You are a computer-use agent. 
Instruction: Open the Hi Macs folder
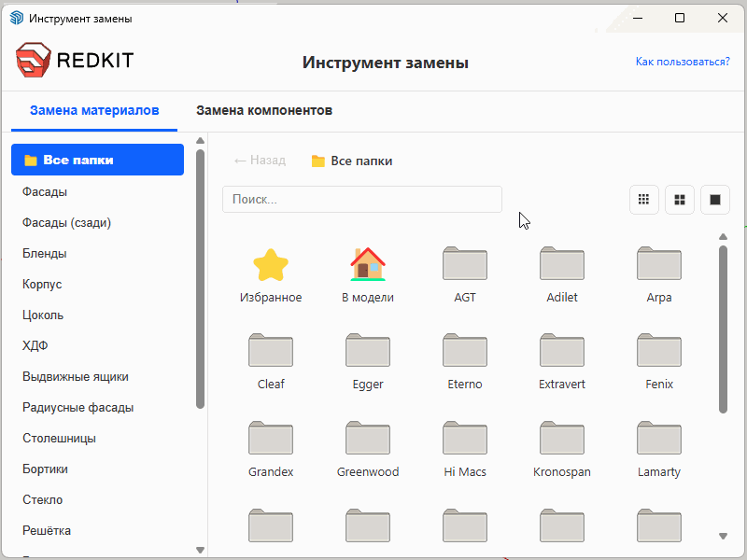tap(465, 451)
